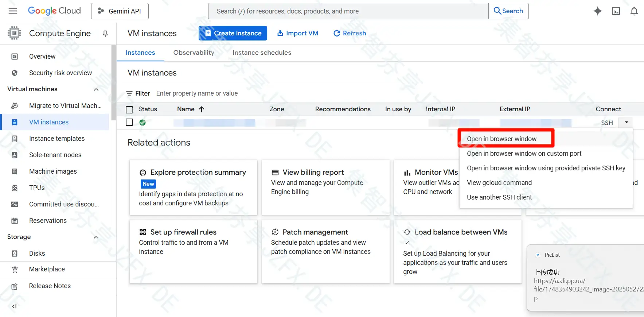644x317 pixels.
Task: Open the Monitor VMs card
Action: click(427, 187)
